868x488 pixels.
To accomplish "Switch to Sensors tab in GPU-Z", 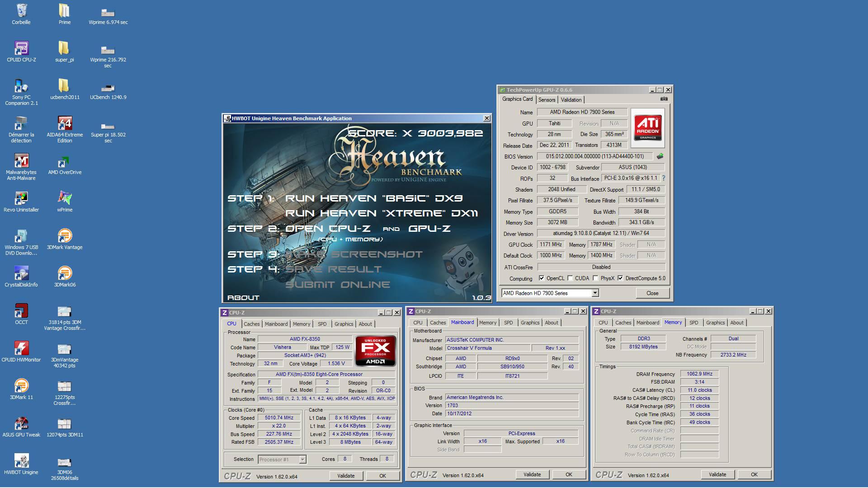I will click(547, 100).
